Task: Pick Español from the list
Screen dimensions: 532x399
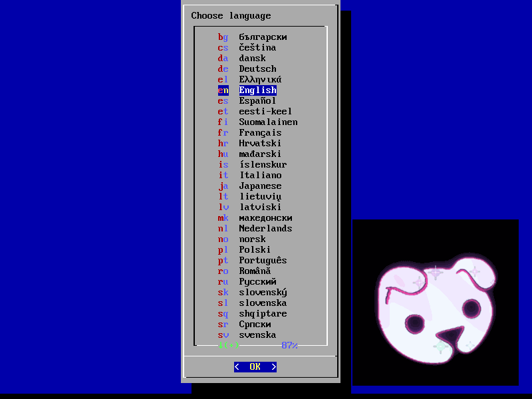Action: click(x=247, y=101)
